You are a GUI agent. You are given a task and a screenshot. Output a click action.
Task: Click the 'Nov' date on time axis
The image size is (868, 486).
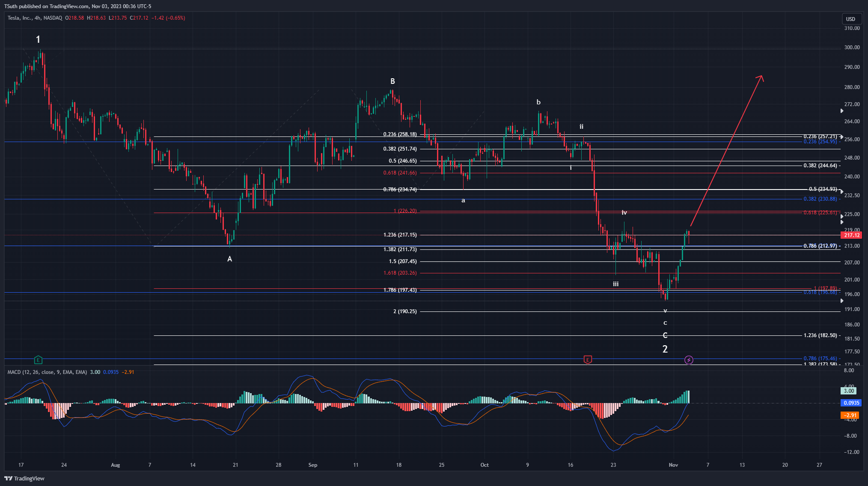pyautogui.click(x=673, y=465)
